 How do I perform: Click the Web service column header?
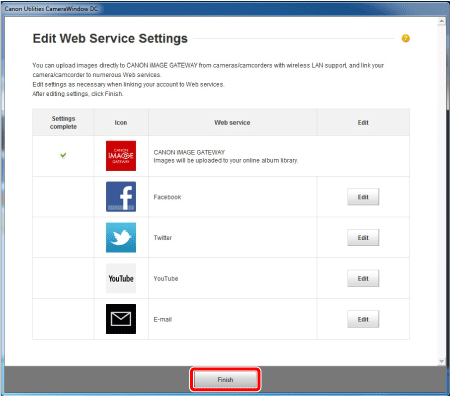coord(232,123)
